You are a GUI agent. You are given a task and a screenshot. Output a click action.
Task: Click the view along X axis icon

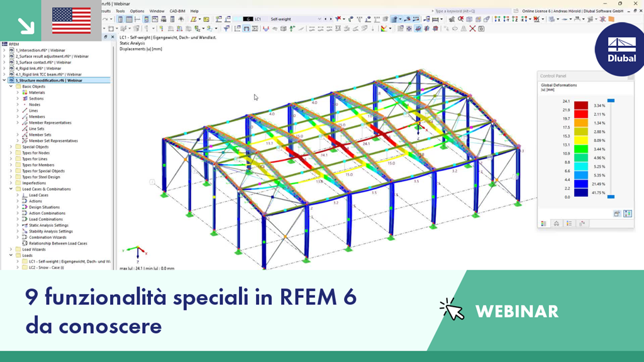497,19
